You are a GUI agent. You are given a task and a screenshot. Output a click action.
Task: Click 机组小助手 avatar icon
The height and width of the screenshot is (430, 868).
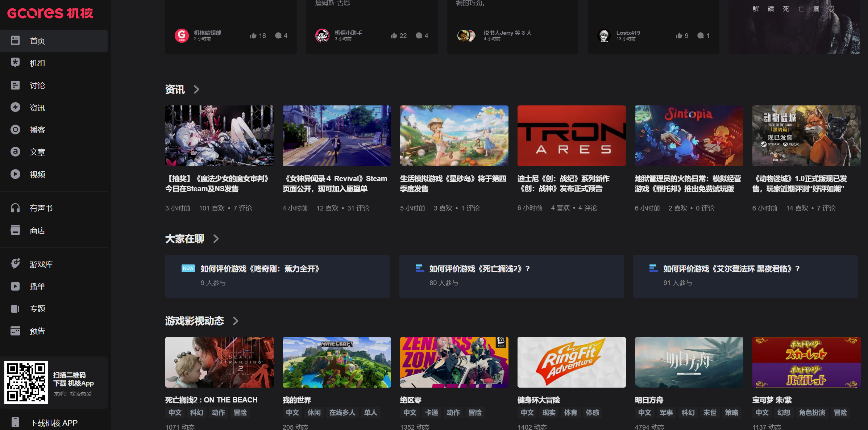click(x=322, y=36)
